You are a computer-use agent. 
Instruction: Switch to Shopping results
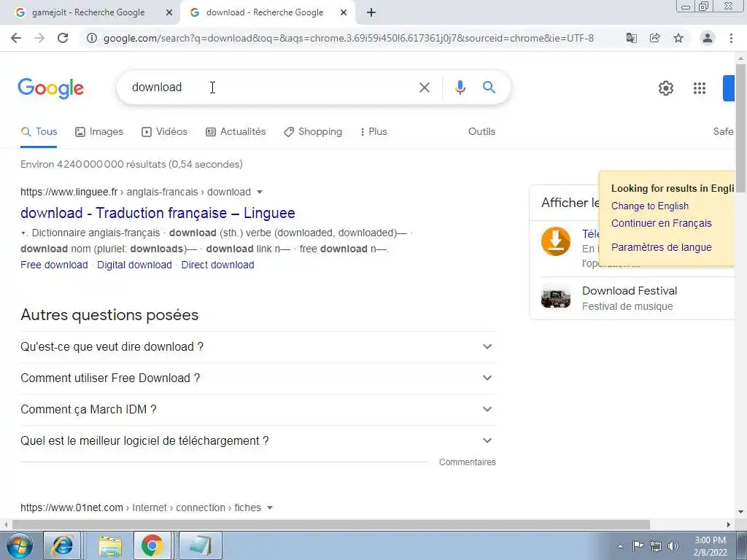point(313,132)
